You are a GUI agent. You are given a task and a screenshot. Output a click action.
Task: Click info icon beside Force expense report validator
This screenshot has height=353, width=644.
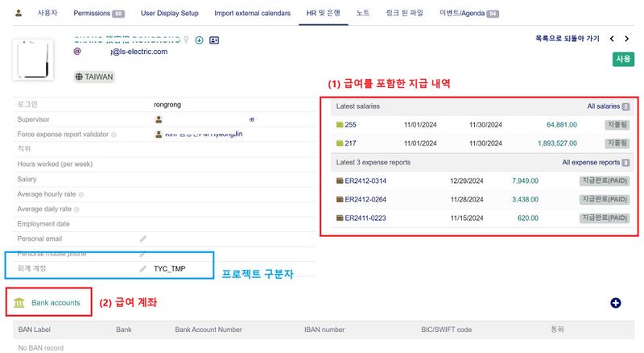click(x=114, y=135)
